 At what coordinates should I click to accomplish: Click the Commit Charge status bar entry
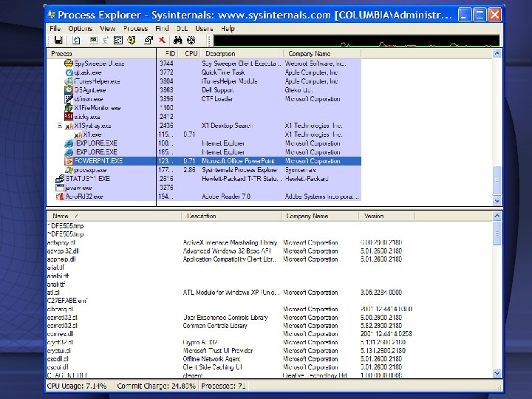coord(156,386)
